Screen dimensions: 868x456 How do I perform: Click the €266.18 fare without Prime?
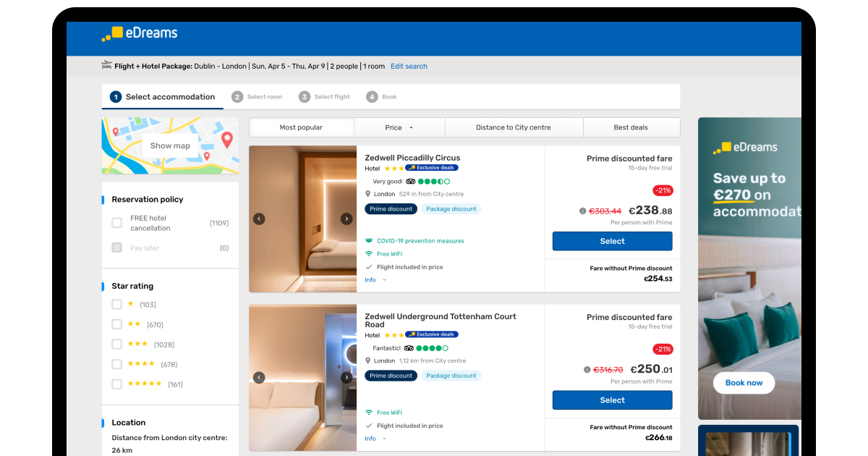click(658, 437)
